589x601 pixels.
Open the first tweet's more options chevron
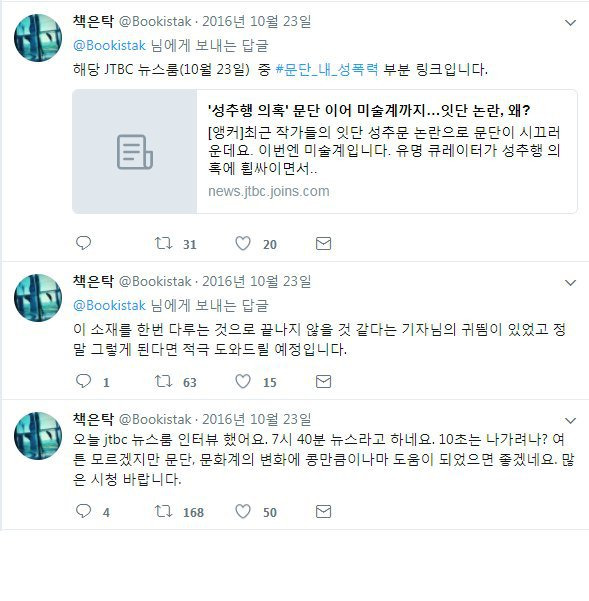(571, 23)
